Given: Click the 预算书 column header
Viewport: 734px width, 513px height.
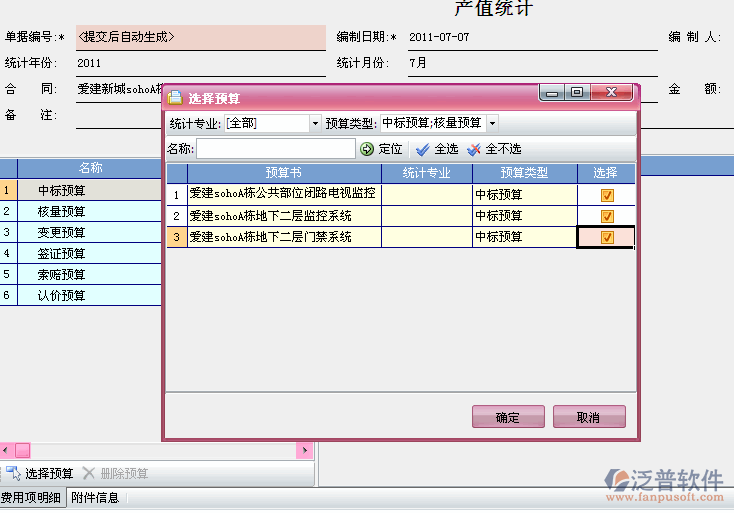Looking at the screenshot, I should click(x=284, y=173).
